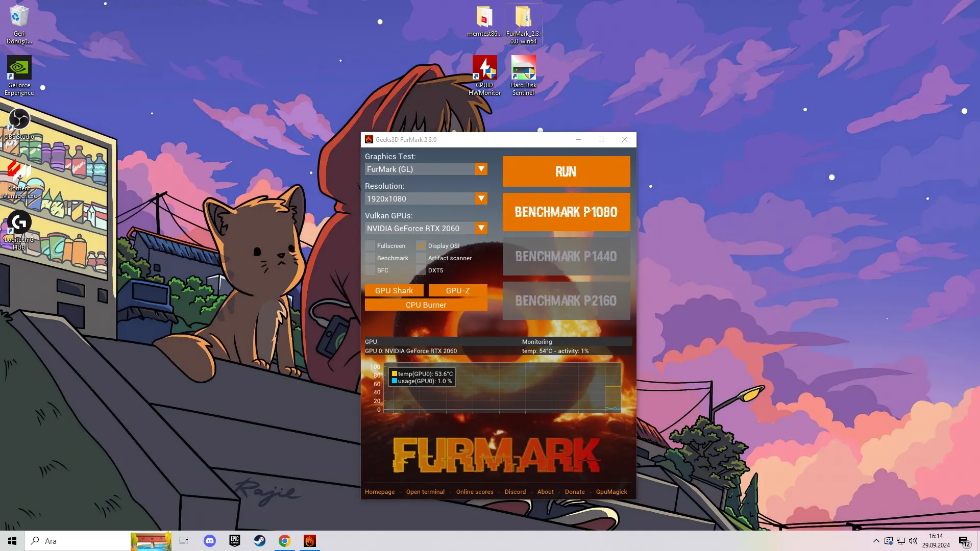
Task: Switch to Google Chrome on the taskbar
Action: [x=285, y=541]
